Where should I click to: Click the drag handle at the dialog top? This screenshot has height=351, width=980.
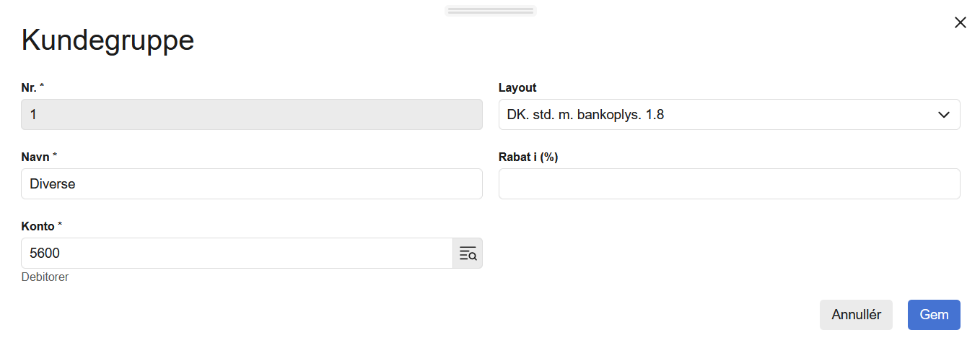tap(490, 11)
